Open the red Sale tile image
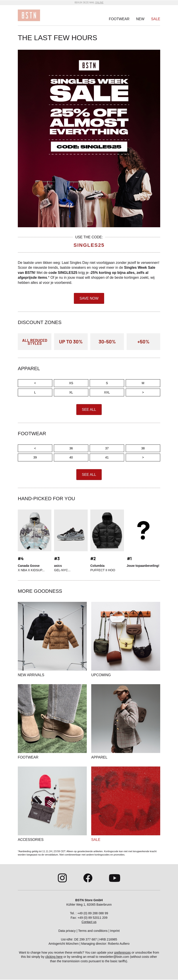This screenshot has width=178, height=980. pyautogui.click(x=125, y=800)
